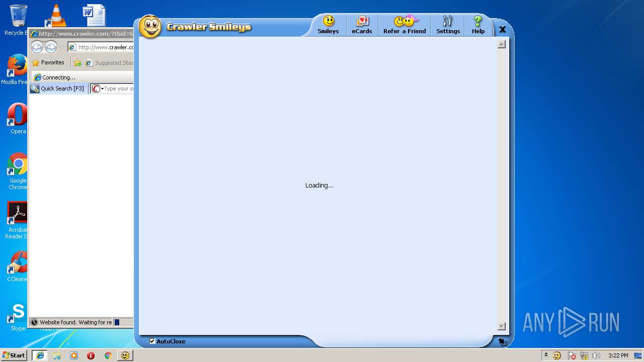Click the Crawler toolbar search input field

coord(119,88)
